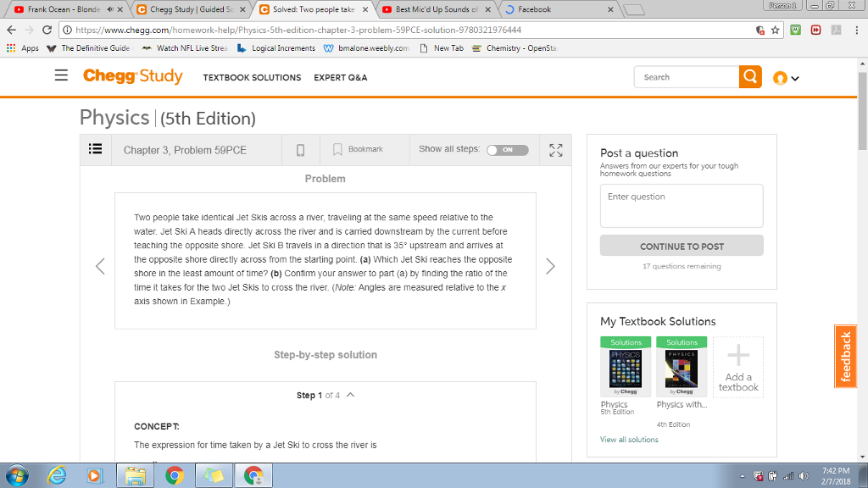The image size is (868, 488).
Task: Expand the solution to fullscreen view
Action: 555,149
